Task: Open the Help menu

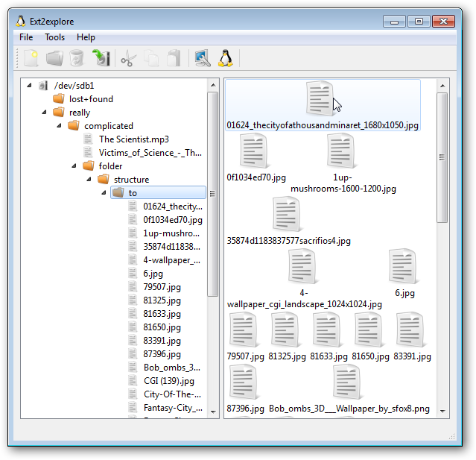Action: (x=86, y=37)
